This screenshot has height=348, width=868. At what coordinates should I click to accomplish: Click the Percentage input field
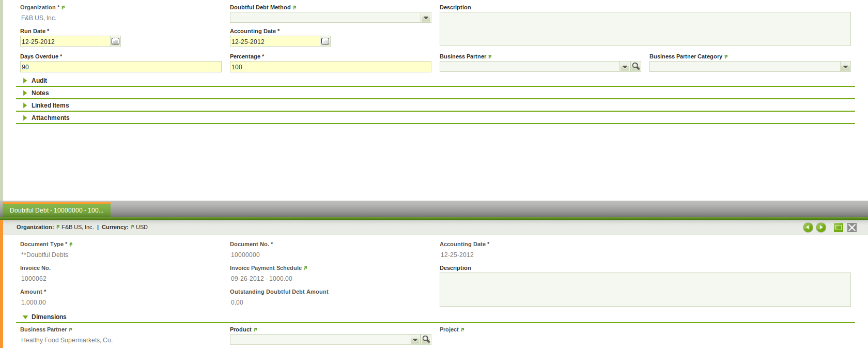(330, 67)
